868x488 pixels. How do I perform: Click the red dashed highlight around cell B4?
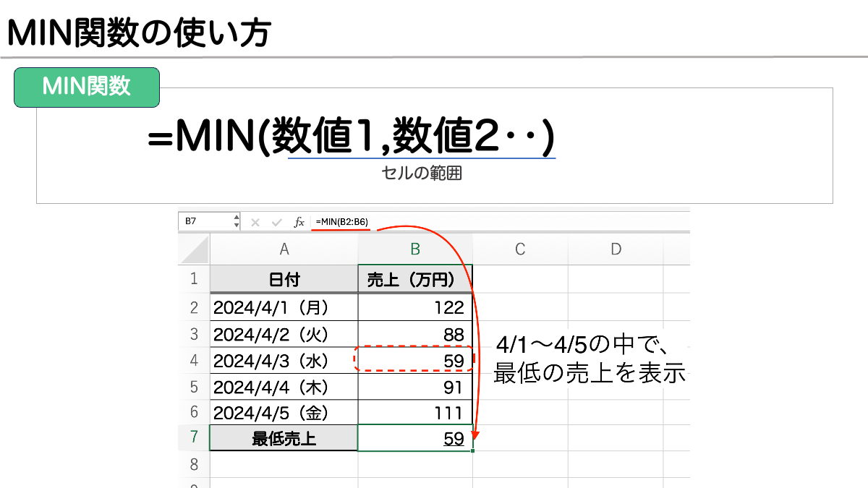414,359
